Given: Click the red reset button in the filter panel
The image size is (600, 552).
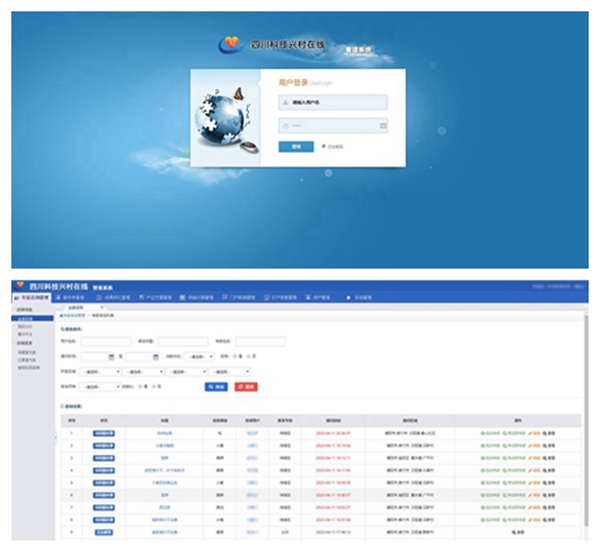Looking at the screenshot, I should click(247, 386).
